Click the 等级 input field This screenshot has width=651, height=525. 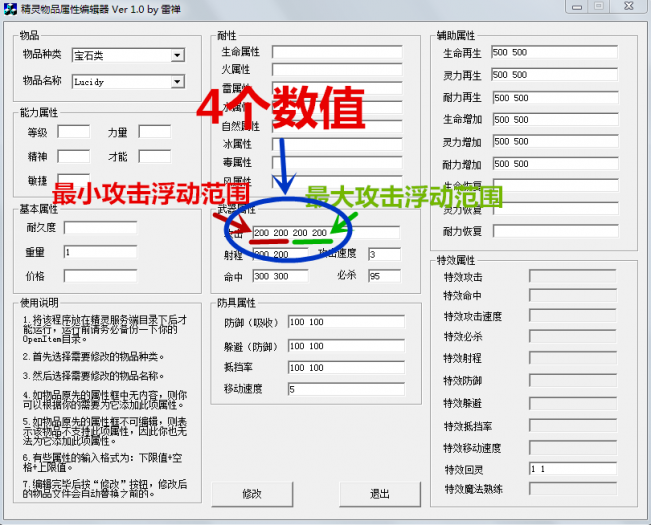click(73, 132)
